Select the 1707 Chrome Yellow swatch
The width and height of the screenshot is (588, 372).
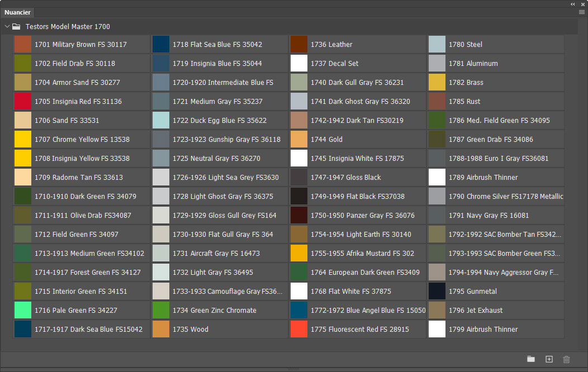coord(23,140)
